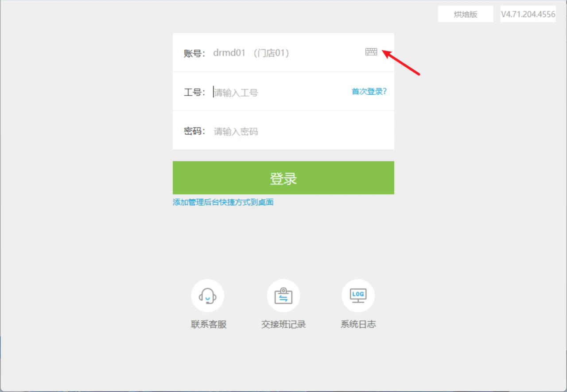This screenshot has height=392, width=567.
Task: Focus the 请输入工号 employee number field
Action: click(281, 93)
